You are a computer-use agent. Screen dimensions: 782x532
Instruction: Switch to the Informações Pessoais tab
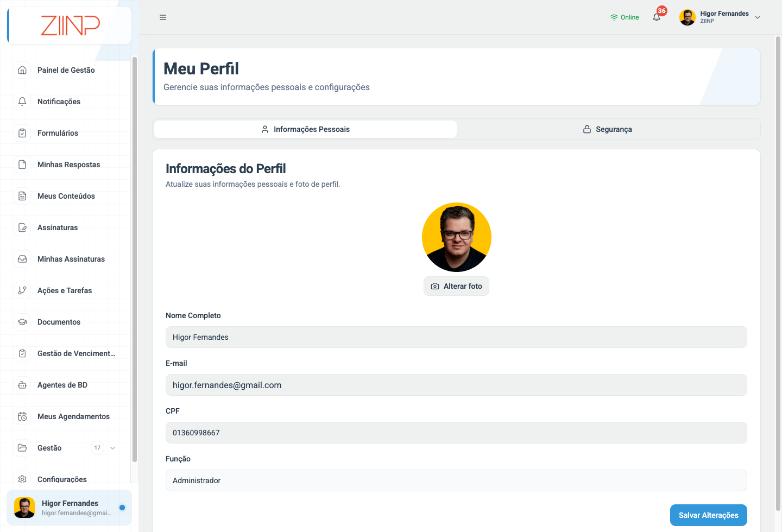point(306,129)
